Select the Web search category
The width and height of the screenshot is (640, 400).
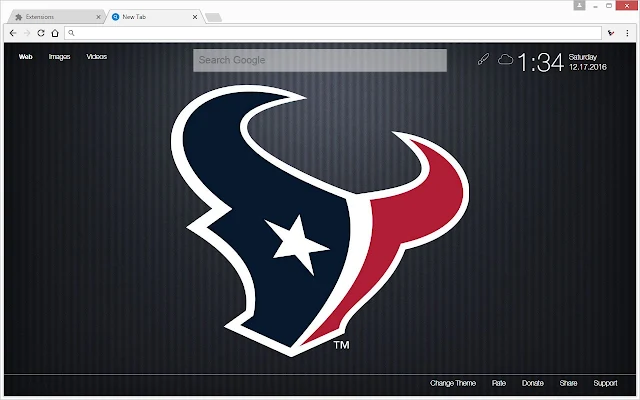tap(25, 57)
